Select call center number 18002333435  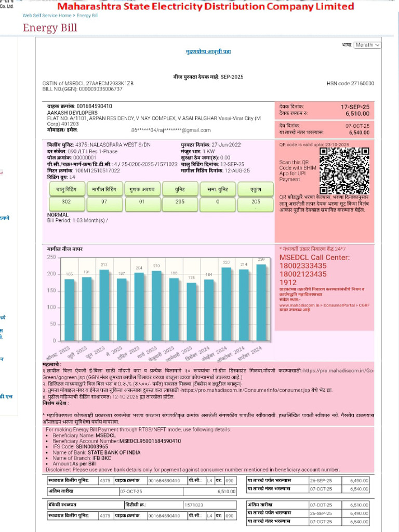(303, 266)
